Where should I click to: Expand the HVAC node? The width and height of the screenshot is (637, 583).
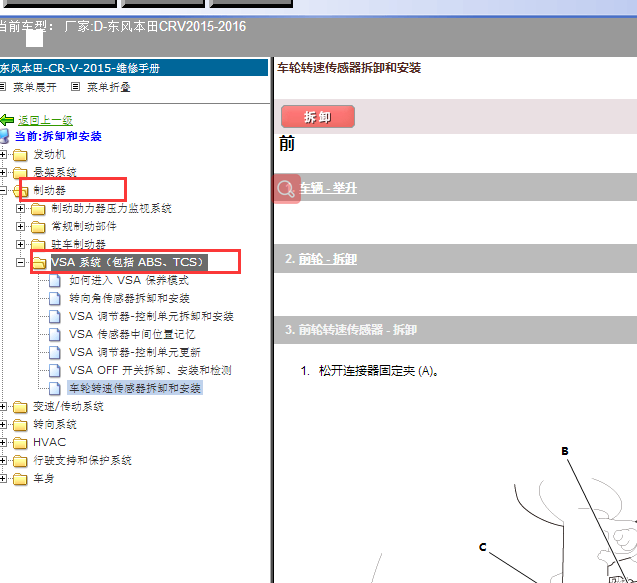pos(3,442)
